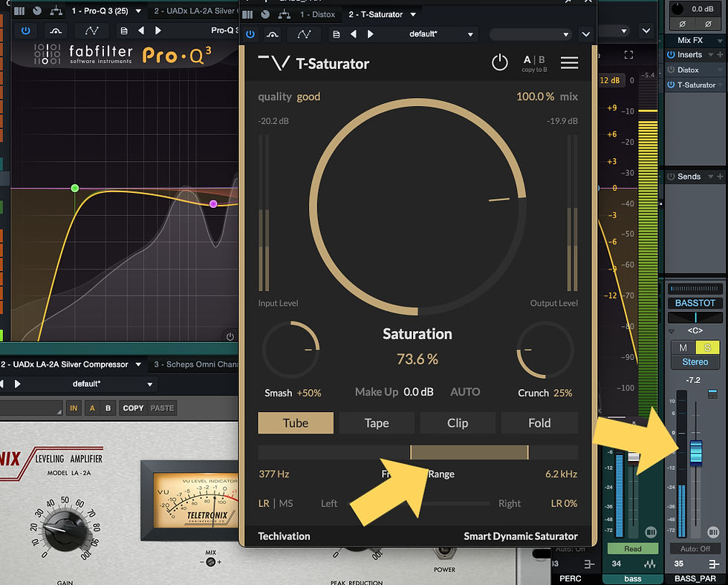Select Tube saturation mode

click(x=296, y=423)
